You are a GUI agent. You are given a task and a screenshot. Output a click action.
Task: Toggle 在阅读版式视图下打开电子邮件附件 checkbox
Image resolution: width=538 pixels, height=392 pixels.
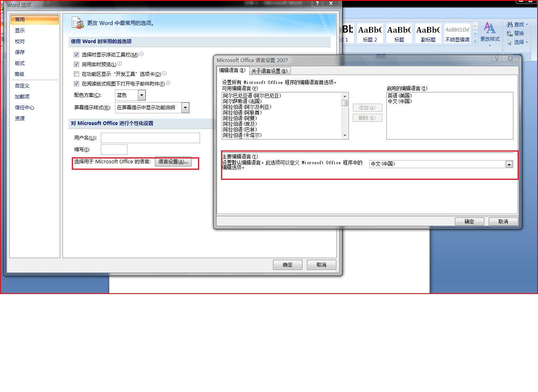(76, 84)
